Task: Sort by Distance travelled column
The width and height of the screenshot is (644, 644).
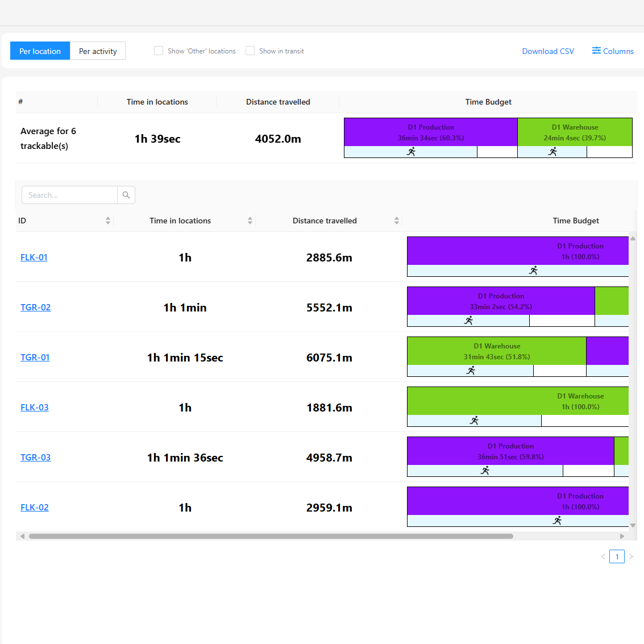Action: coord(397,221)
